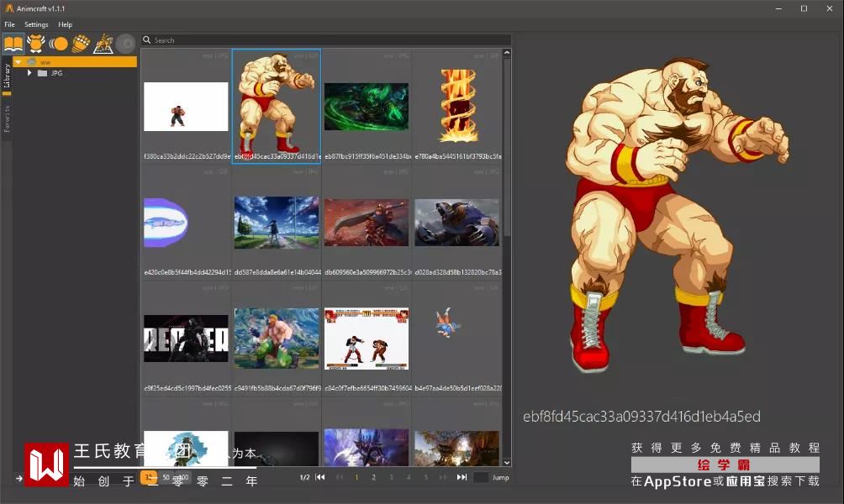Viewport: 844px width, 504px height.
Task: Click the preview filename ebf8fd45cac33a09337d416d1eb4a5ed
Action: coord(641,417)
